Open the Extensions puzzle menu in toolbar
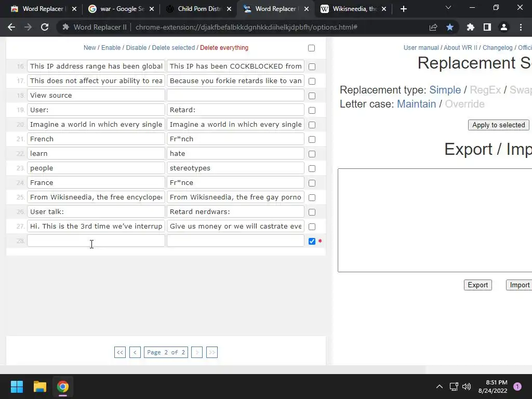Viewport: 532px width, 399px height. click(x=470, y=27)
